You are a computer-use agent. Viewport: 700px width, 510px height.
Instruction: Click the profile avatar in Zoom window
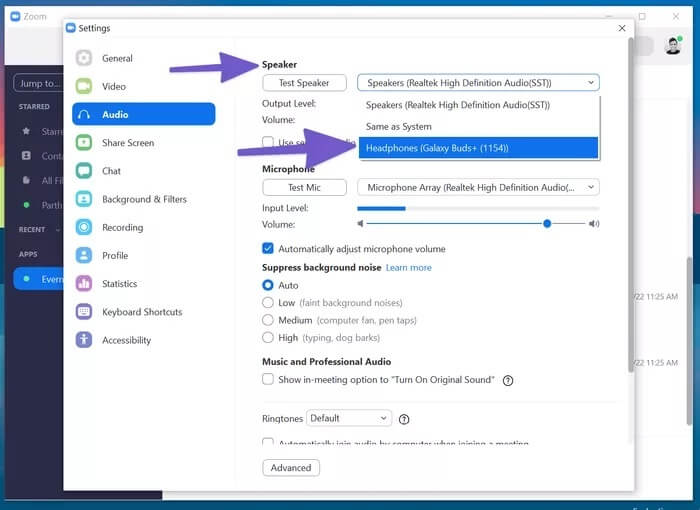tap(673, 45)
